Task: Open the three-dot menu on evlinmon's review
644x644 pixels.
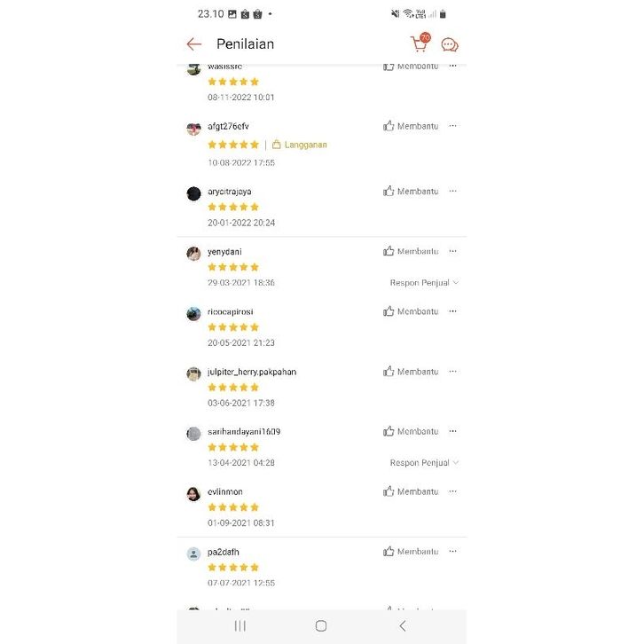Action: pyautogui.click(x=452, y=491)
